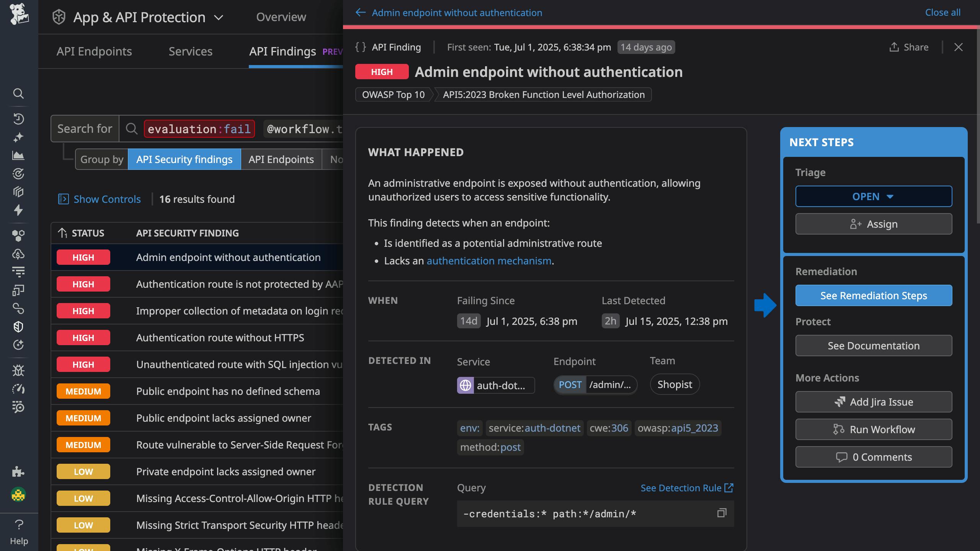
Task: Select the Dashboards icon in the sidebar
Action: click(x=18, y=156)
